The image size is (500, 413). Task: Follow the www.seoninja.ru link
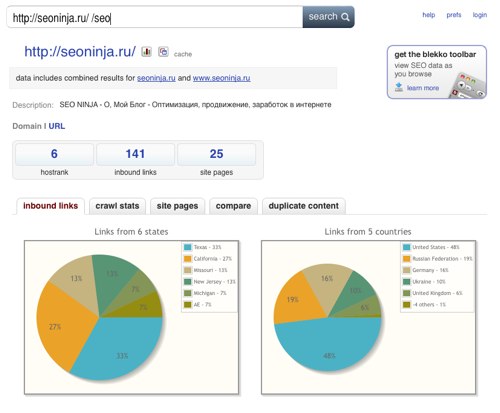[x=221, y=78]
